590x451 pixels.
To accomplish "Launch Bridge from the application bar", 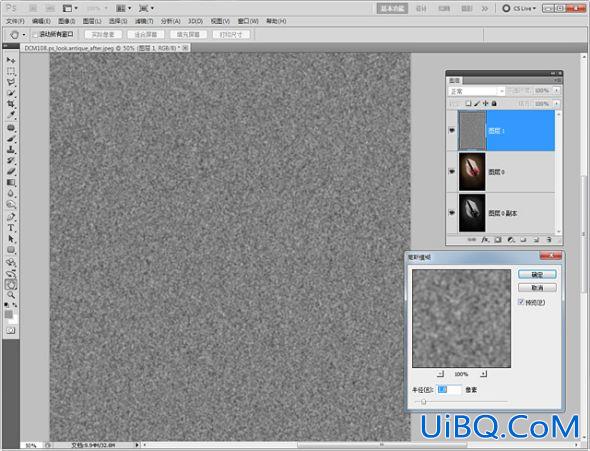I will coord(33,8).
